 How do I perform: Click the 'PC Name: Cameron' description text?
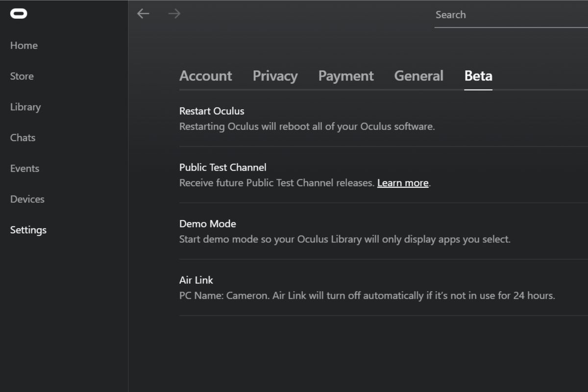367,296
